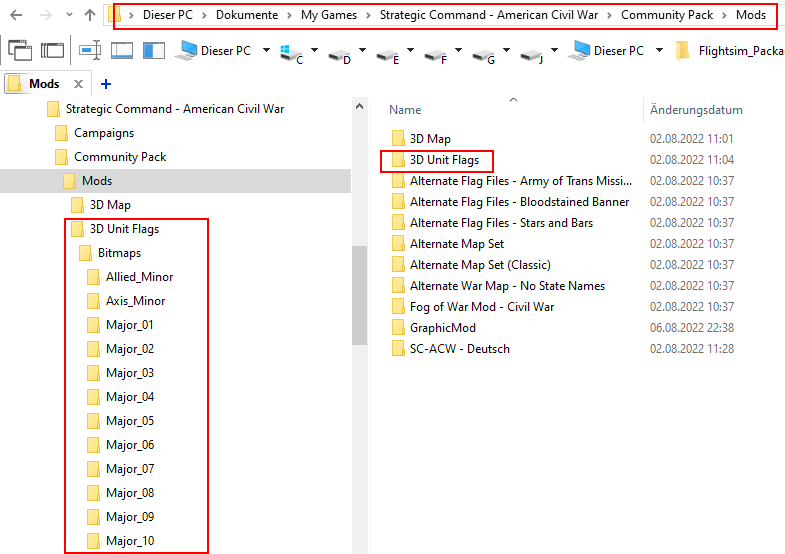Select Community Pack in the folder tree
This screenshot has height=554, width=785.
(111, 157)
